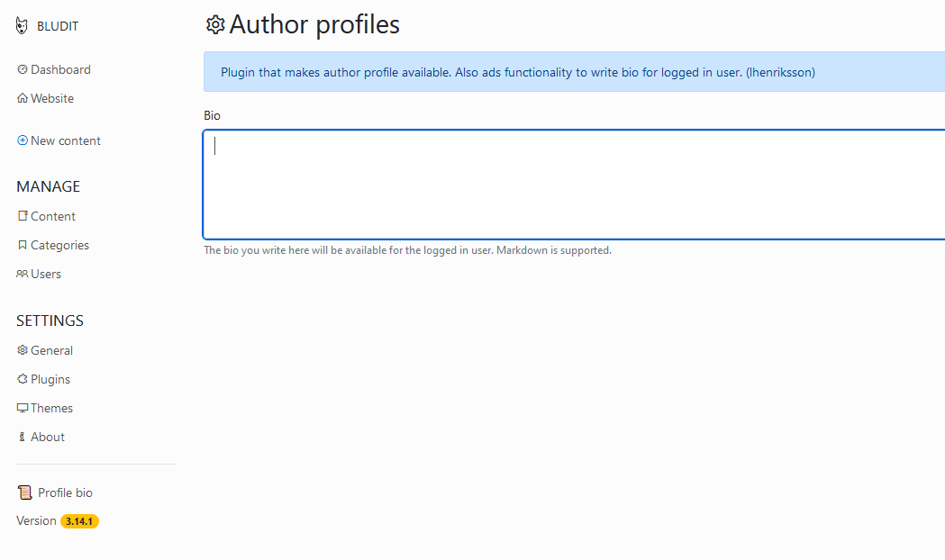Click the Author profiles page title

(x=314, y=24)
